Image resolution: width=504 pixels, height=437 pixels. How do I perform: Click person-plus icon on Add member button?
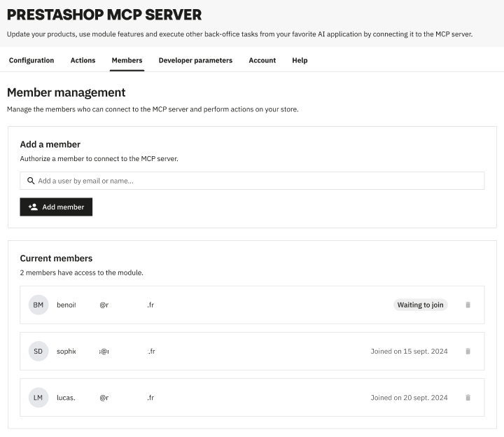(33, 207)
